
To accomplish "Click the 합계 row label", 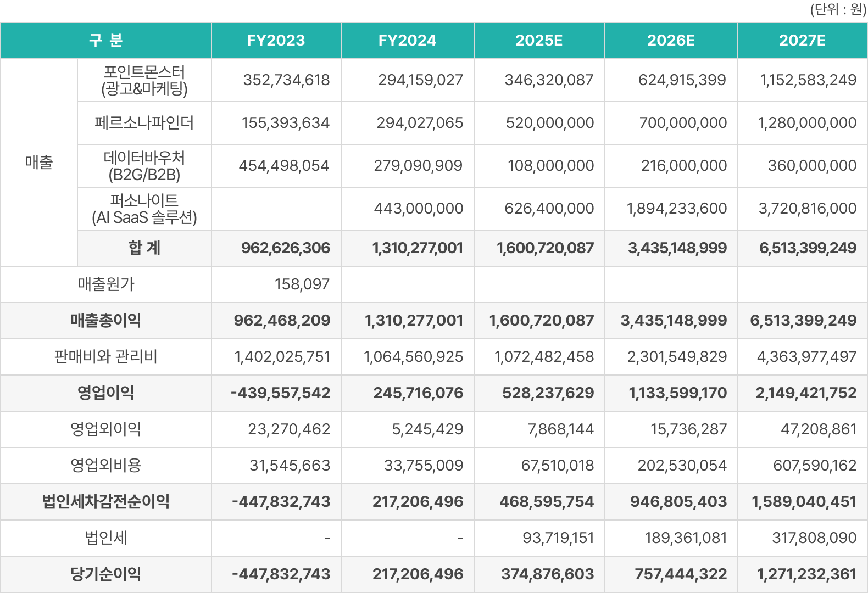I will tap(144, 248).
